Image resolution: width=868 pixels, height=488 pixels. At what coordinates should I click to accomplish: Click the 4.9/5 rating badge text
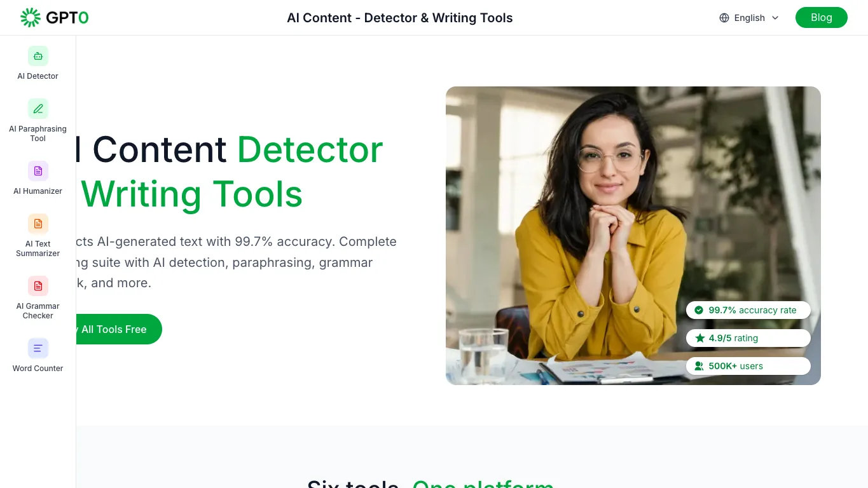(733, 338)
